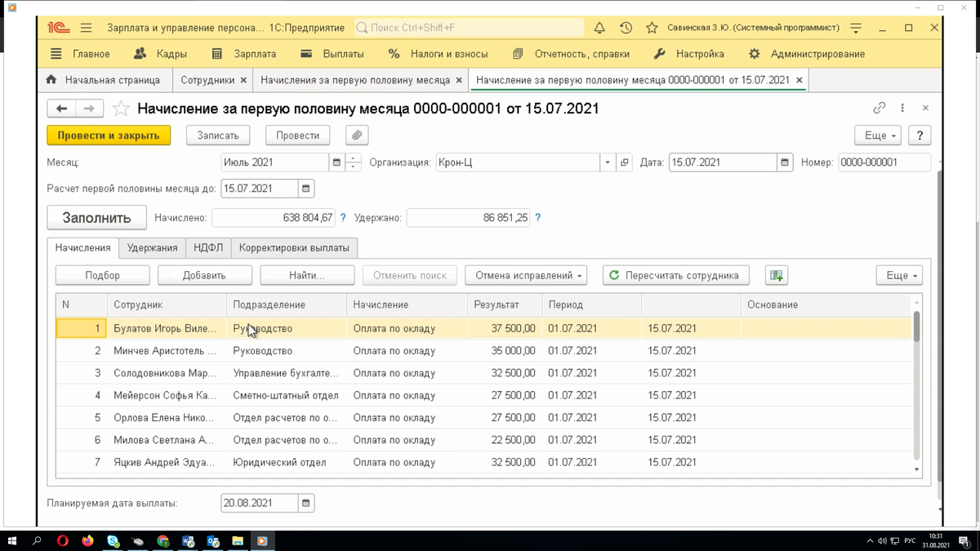Open the Администрирование menu section

[807, 54]
